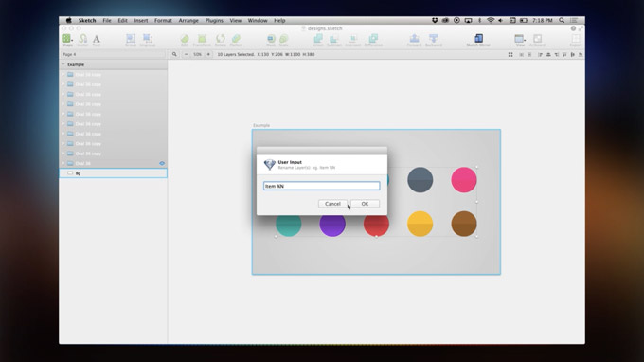
Task: Open Spotlight search in the menu bar
Action: 562,20
